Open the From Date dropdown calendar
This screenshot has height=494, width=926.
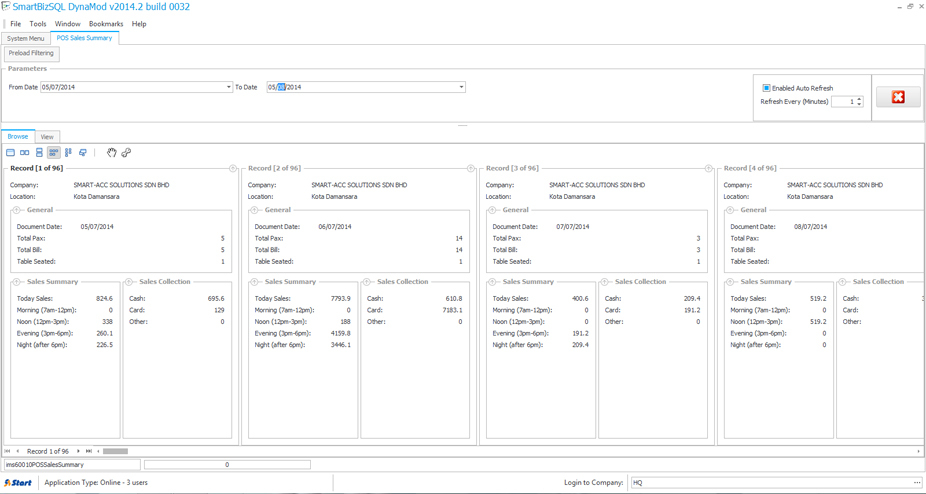(x=229, y=87)
